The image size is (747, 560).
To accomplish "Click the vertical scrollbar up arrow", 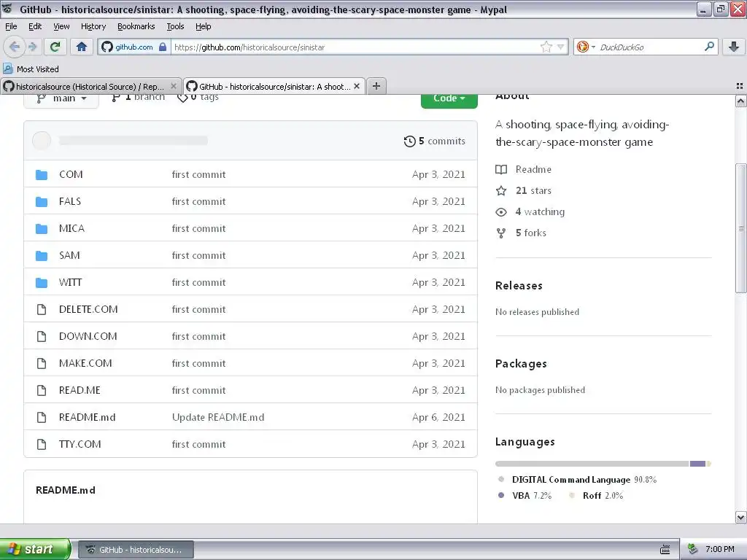I will coord(740,101).
